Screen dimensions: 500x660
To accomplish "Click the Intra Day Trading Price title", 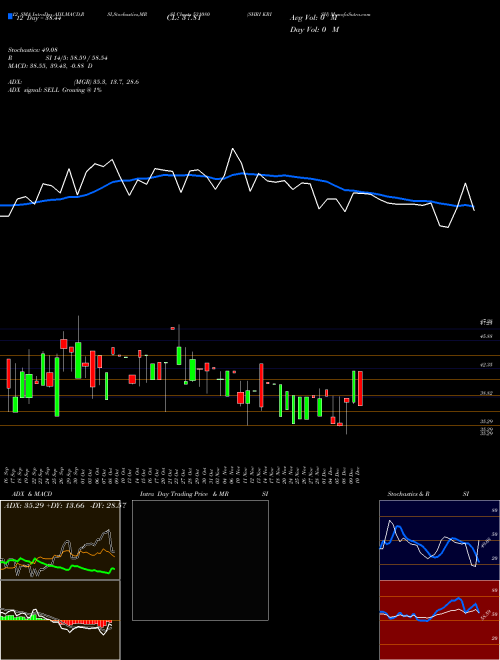I will 184,494.
